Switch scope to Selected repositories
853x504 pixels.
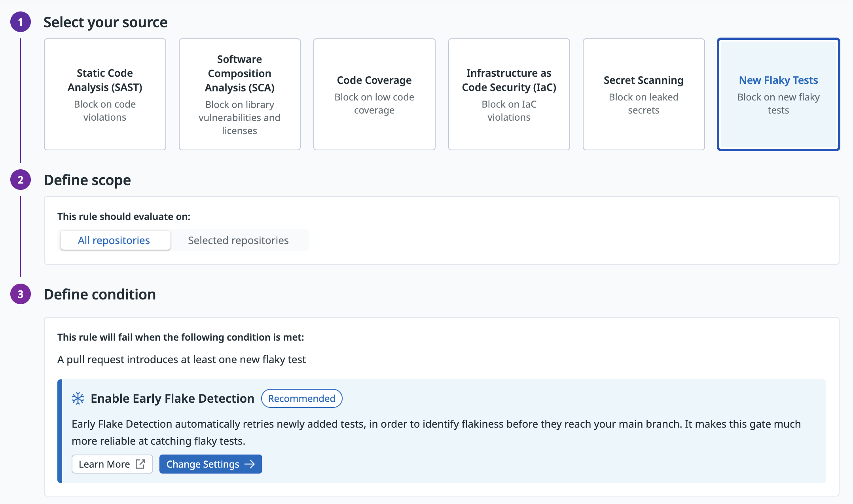[x=238, y=240]
